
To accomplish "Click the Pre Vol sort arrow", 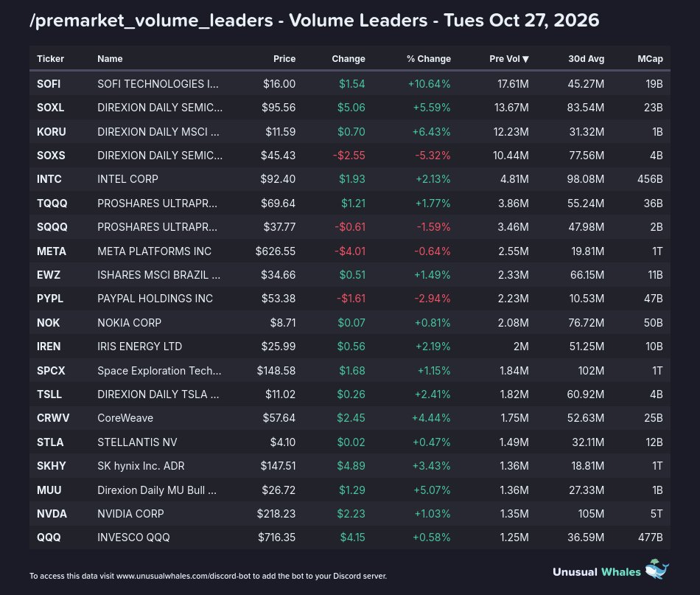I will 525,59.
